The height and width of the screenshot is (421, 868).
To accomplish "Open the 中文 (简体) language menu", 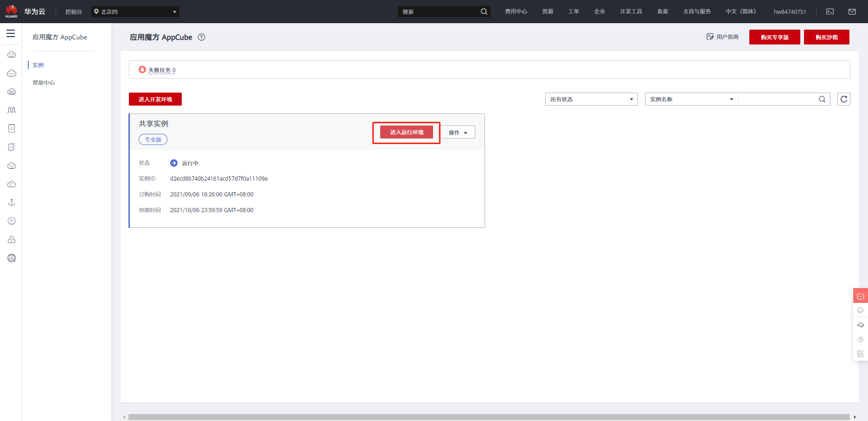I will click(x=740, y=12).
